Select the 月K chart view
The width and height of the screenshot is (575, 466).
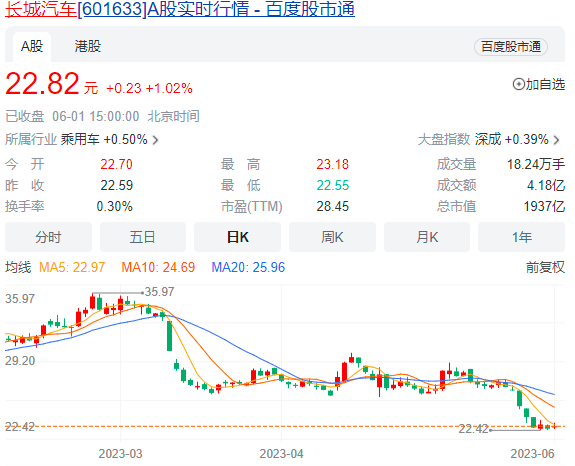[427, 237]
